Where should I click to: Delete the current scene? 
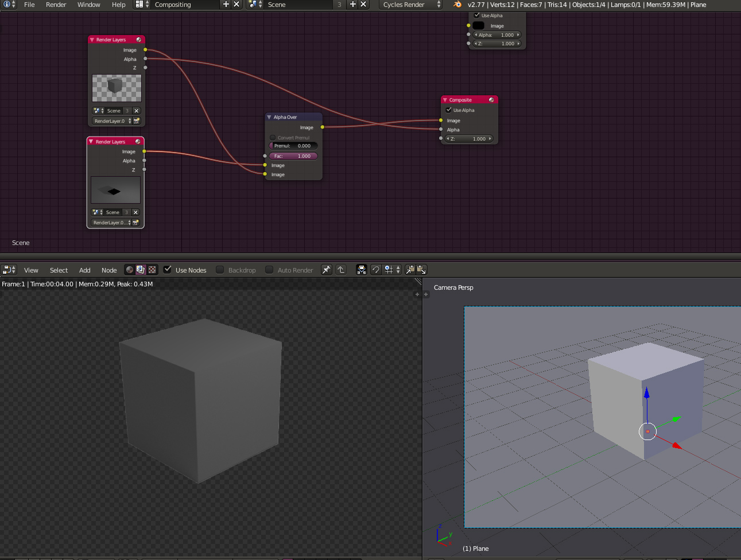[x=363, y=4]
